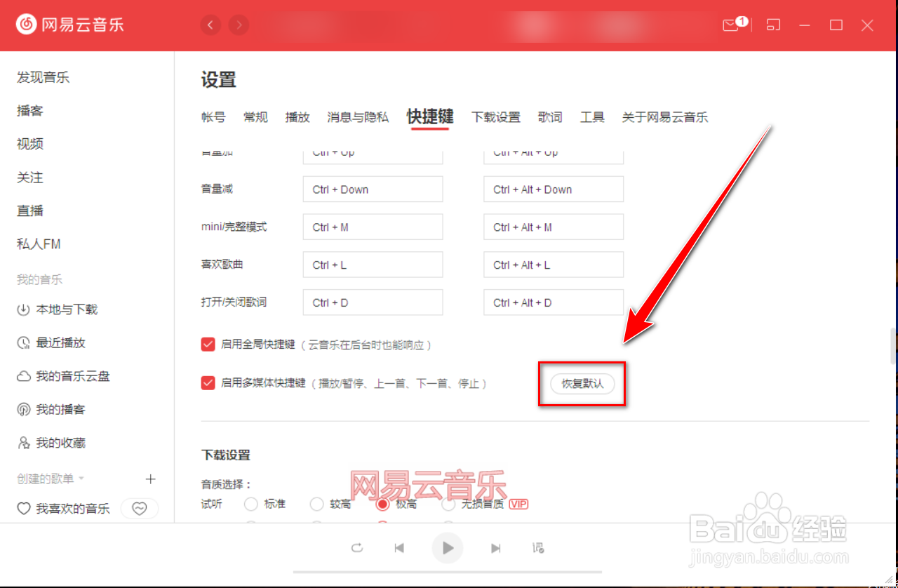The width and height of the screenshot is (898, 588).
Task: Select 极高 audition quality radio button
Action: [x=382, y=504]
